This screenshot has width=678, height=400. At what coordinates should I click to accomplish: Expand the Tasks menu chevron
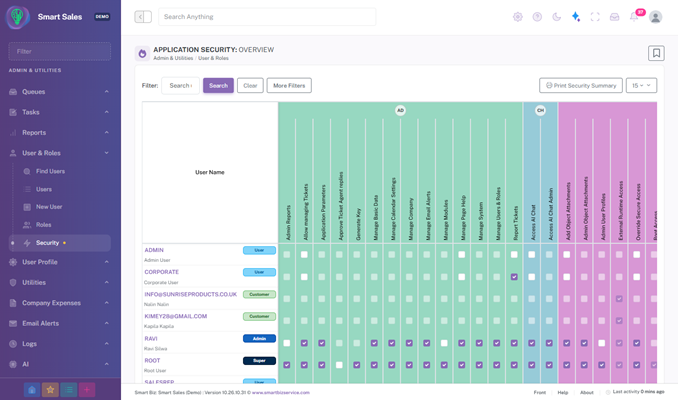tap(106, 112)
